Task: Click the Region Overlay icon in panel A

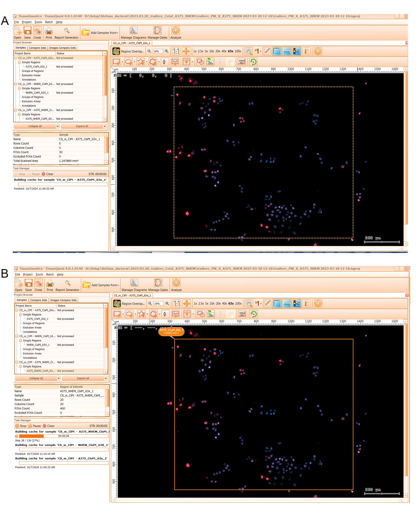Action: pyautogui.click(x=116, y=51)
